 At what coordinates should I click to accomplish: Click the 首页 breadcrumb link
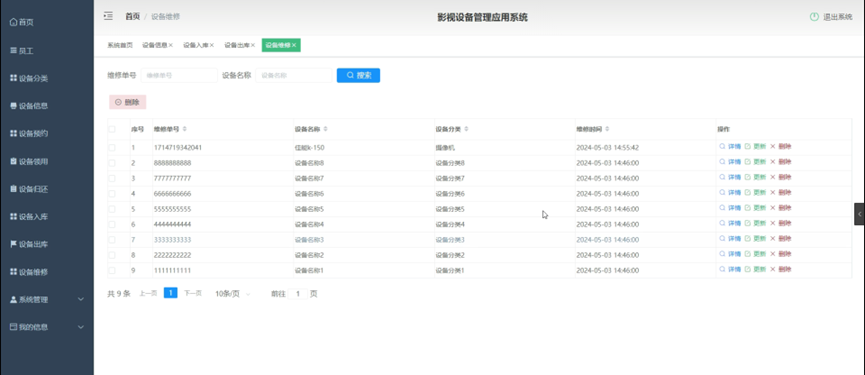[x=132, y=17]
